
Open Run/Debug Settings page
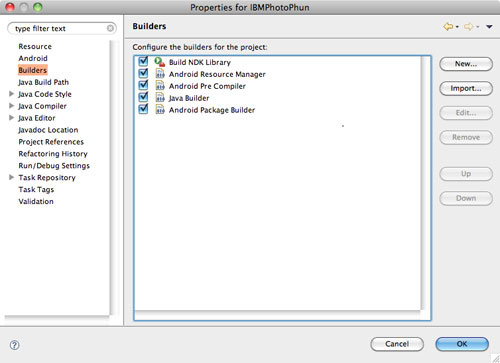pyautogui.click(x=54, y=166)
